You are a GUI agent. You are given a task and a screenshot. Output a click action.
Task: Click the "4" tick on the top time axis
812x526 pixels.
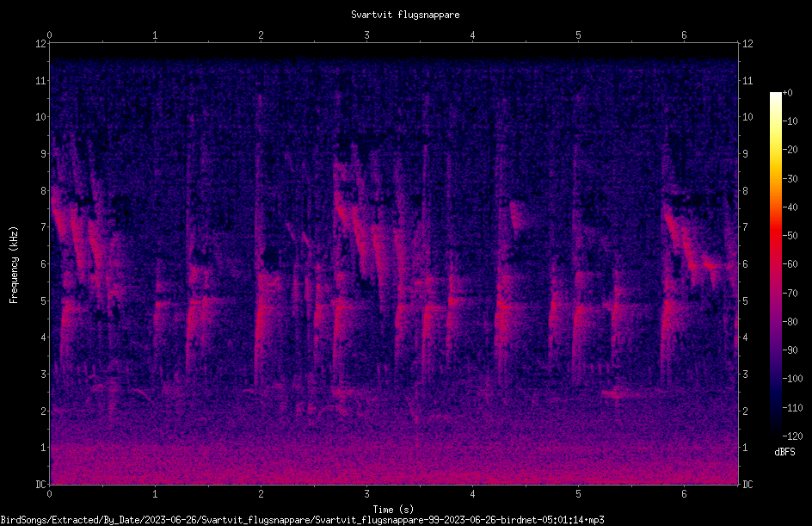pyautogui.click(x=472, y=35)
